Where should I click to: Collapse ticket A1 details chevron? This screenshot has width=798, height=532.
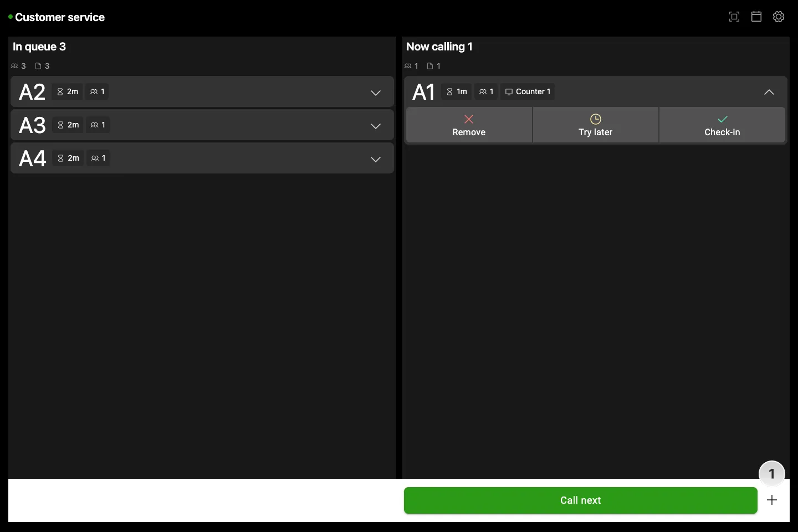[x=769, y=92]
